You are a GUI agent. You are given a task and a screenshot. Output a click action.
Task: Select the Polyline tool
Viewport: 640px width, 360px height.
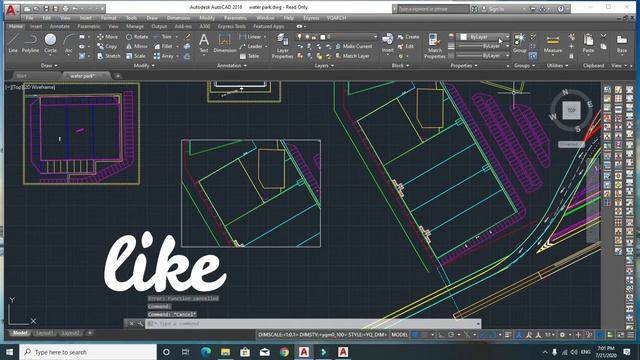pyautogui.click(x=30, y=43)
